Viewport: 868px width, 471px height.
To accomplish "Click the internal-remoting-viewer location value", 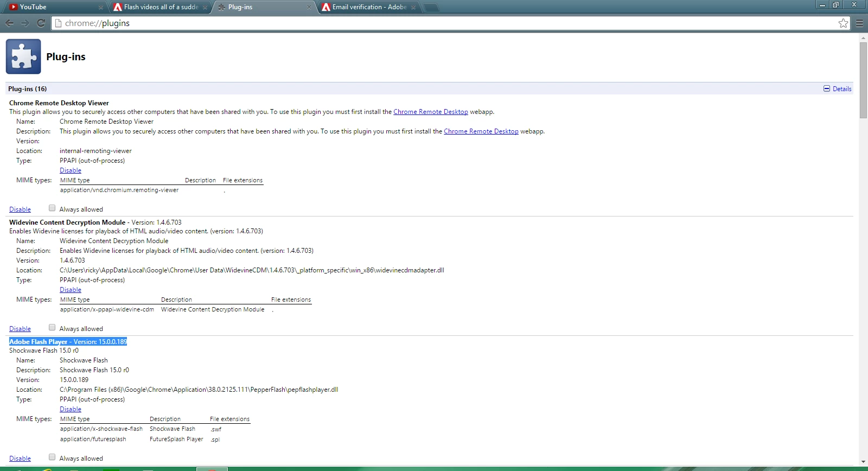I will click(95, 151).
